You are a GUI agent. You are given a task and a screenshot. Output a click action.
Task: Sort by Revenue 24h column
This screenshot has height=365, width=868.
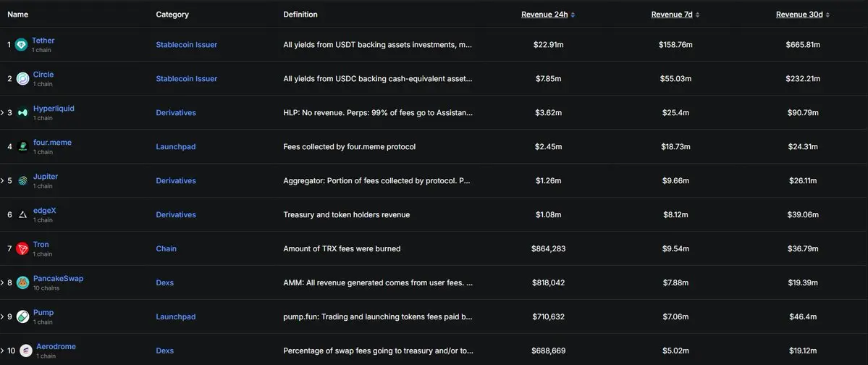[x=548, y=14]
